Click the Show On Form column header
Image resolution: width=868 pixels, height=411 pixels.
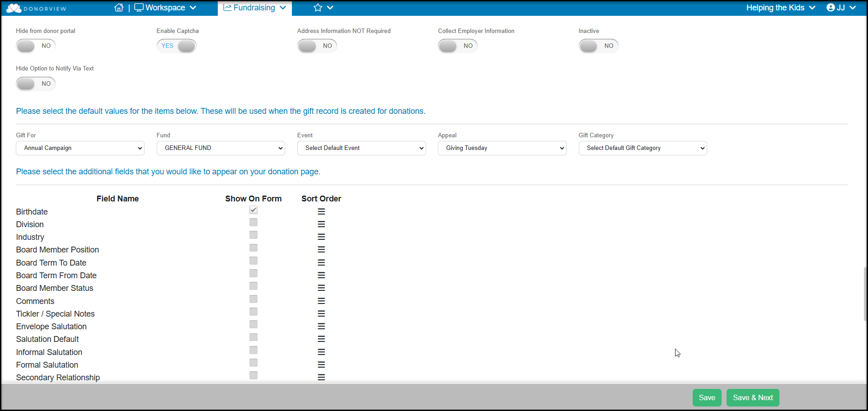tap(253, 199)
